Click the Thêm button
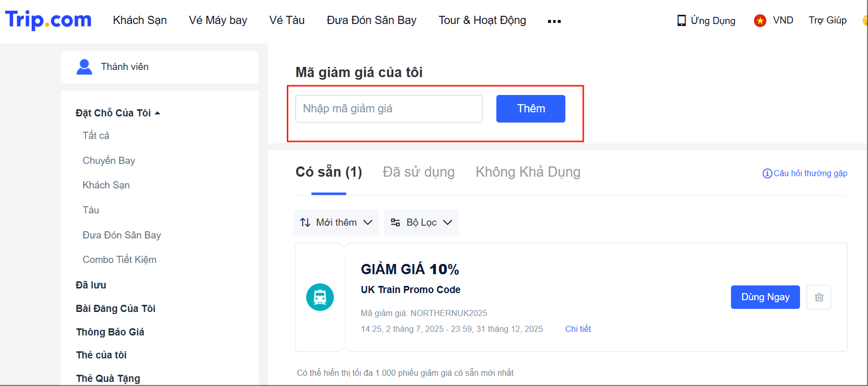This screenshot has width=868, height=386. (531, 109)
